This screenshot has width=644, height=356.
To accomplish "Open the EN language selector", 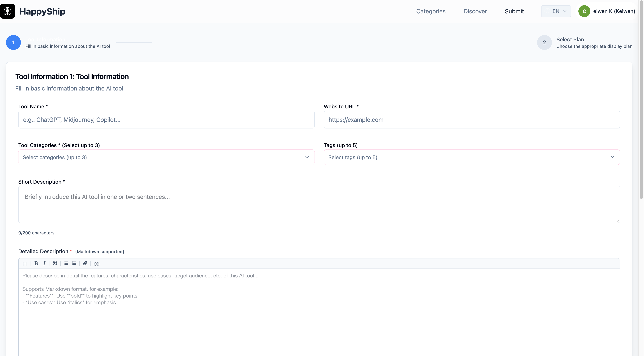I will click(x=556, y=11).
